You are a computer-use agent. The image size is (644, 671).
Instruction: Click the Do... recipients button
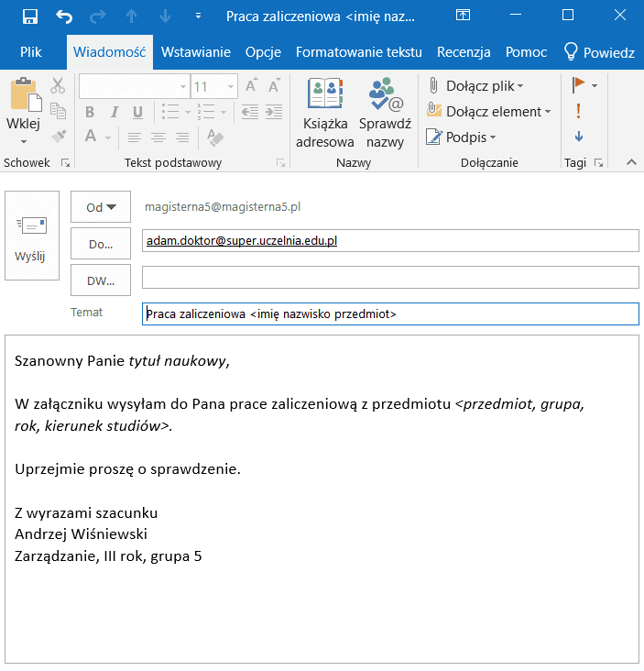point(101,244)
